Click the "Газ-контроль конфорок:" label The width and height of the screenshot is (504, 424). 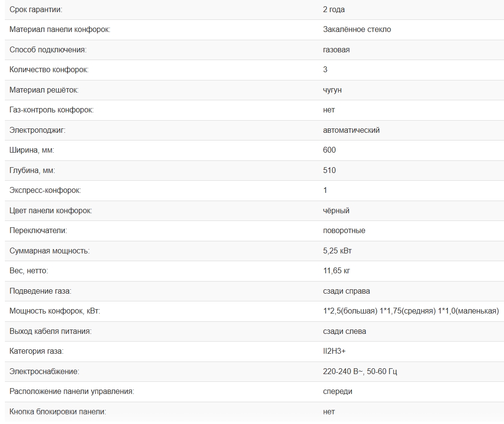click(x=51, y=110)
